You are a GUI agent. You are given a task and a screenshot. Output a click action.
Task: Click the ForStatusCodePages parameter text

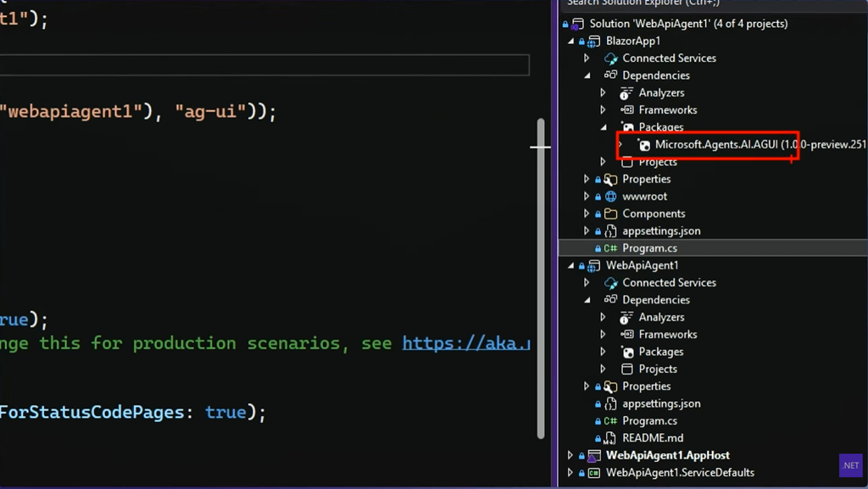coord(92,413)
